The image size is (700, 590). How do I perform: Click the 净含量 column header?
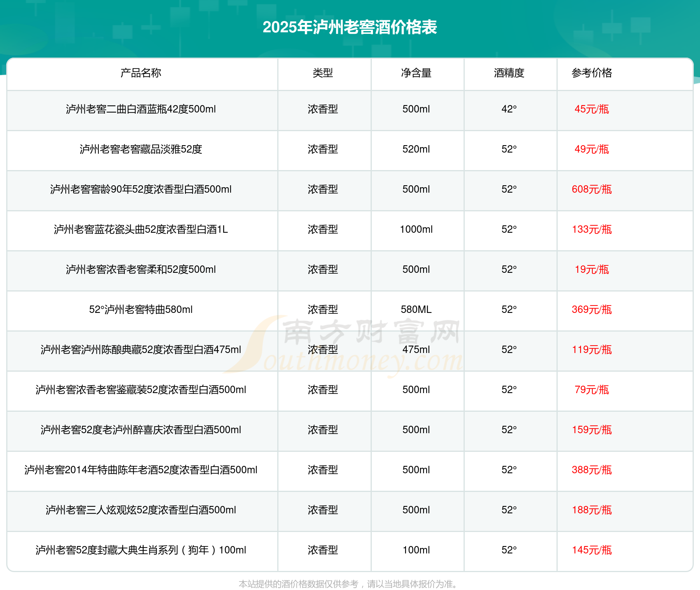416,73
